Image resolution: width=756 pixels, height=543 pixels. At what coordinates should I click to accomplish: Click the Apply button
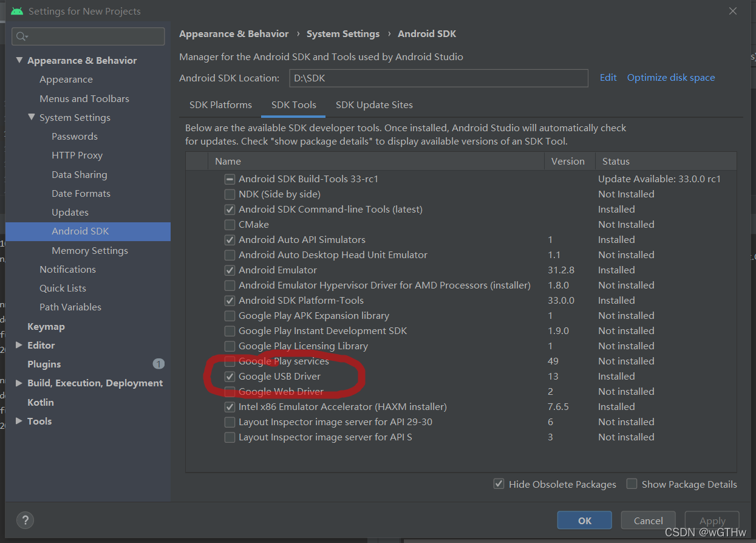click(x=712, y=521)
